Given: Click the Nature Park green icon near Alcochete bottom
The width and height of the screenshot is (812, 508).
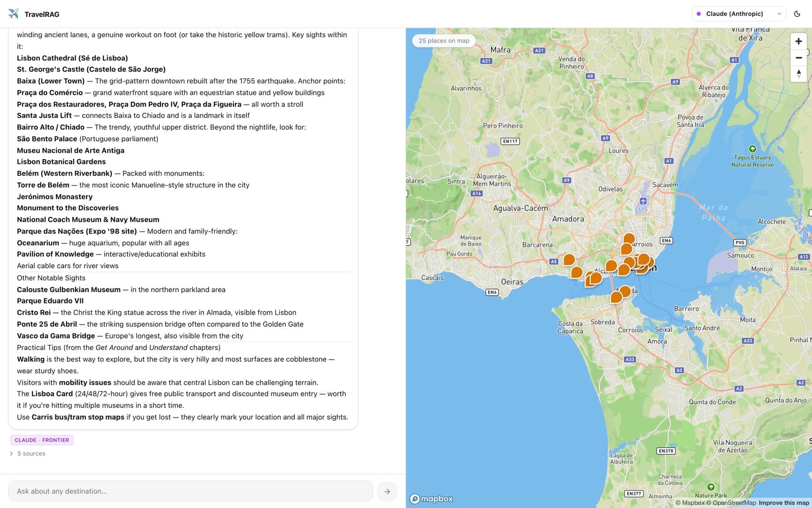Looking at the screenshot, I should click(710, 487).
